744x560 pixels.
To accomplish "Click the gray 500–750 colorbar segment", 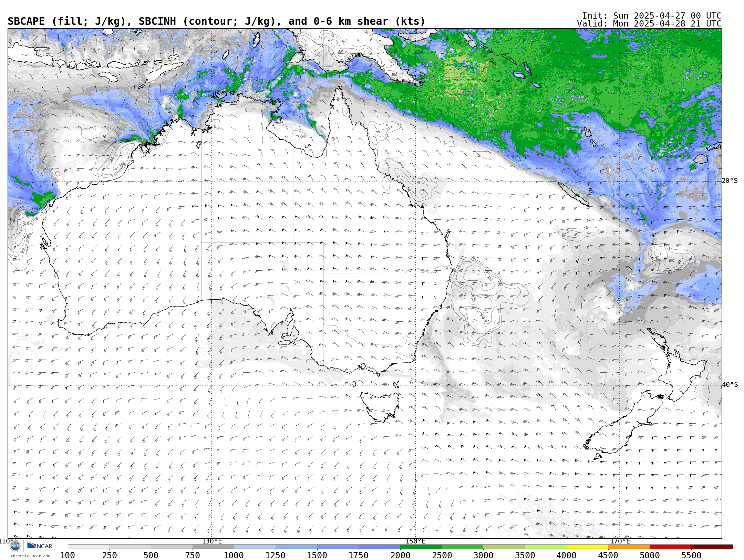I will point(172,547).
